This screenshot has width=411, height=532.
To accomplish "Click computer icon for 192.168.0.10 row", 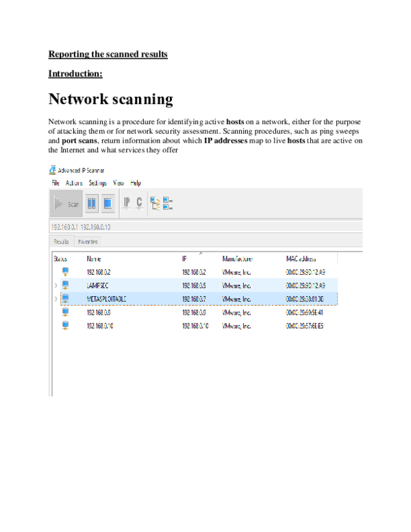I will (x=66, y=326).
